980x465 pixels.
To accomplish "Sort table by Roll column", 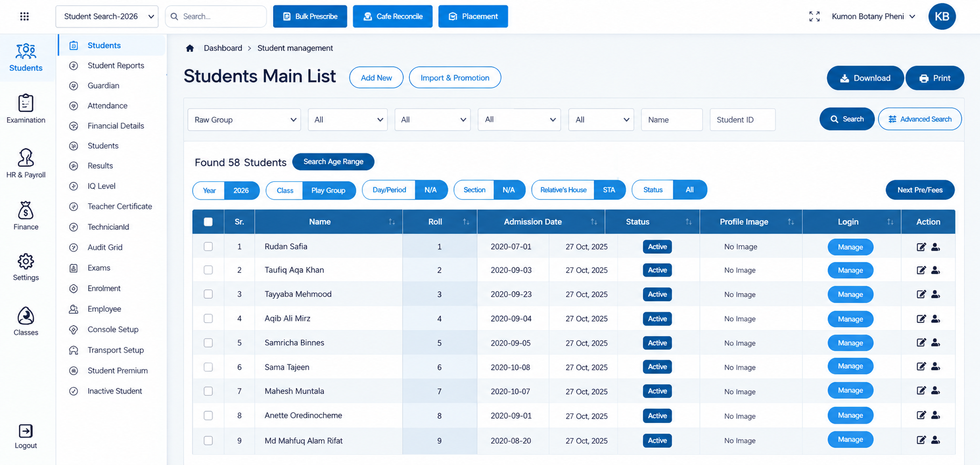I will (466, 222).
